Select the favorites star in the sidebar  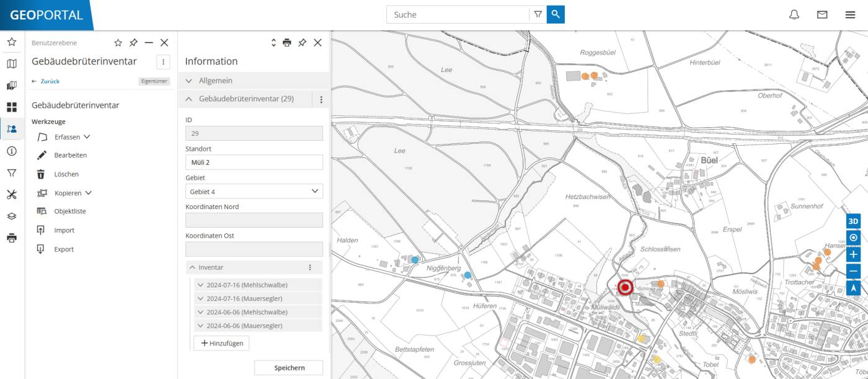tap(11, 42)
